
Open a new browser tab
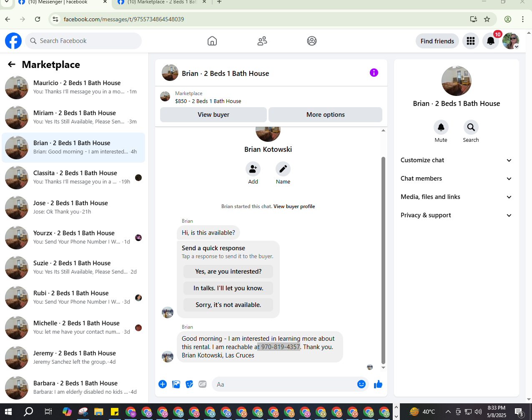click(219, 2)
